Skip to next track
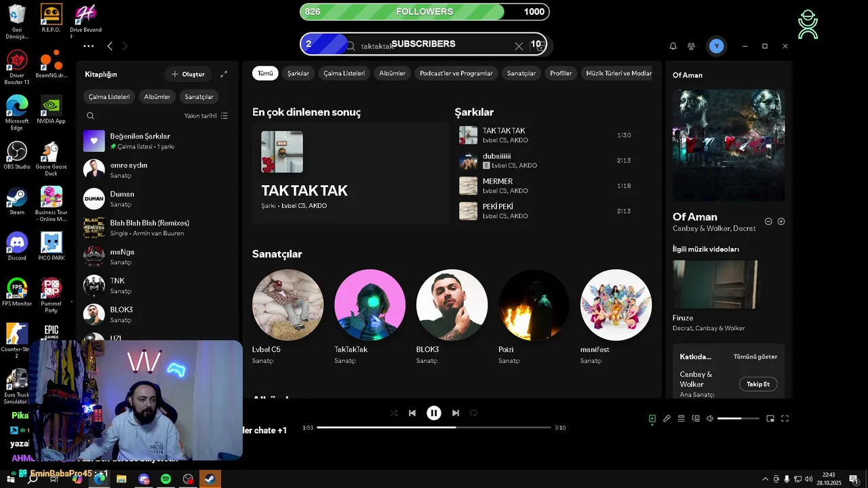 point(456,413)
